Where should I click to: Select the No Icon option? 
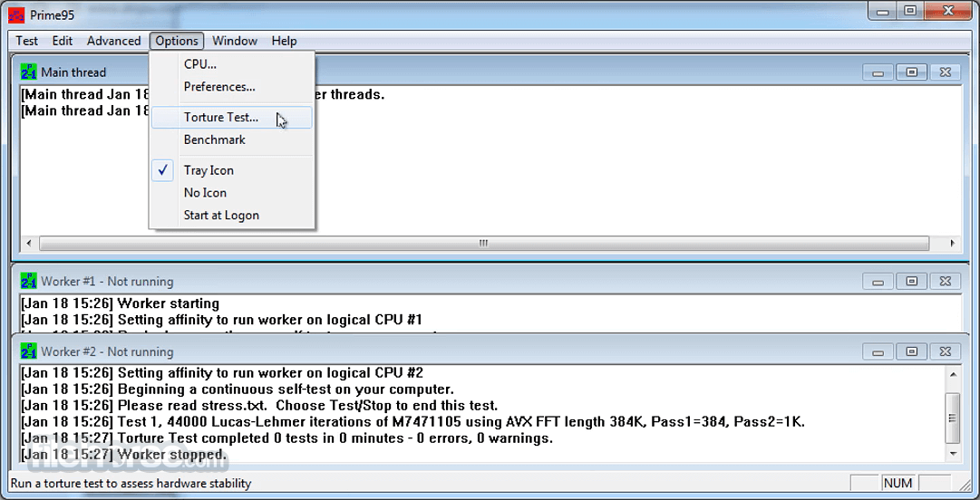coord(231,193)
